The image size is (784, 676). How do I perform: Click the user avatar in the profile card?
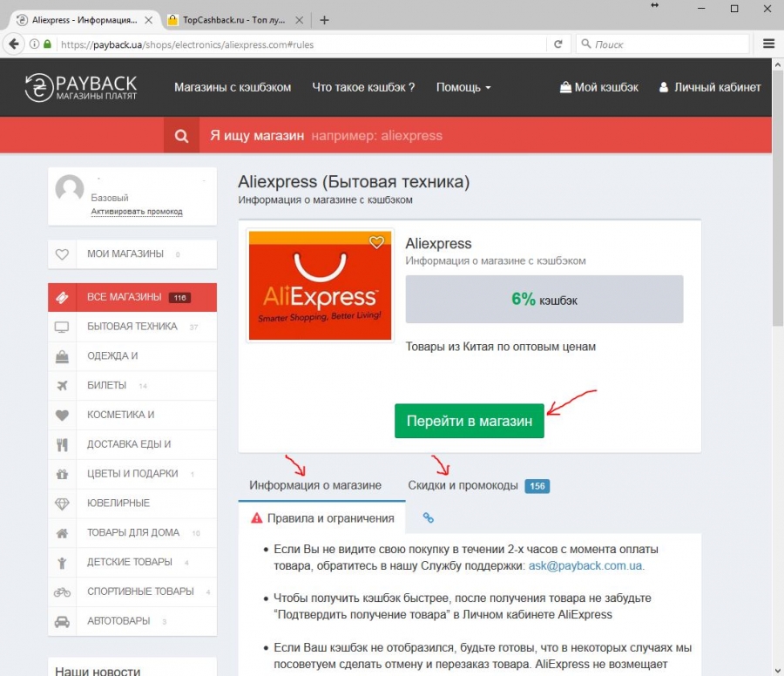70,188
